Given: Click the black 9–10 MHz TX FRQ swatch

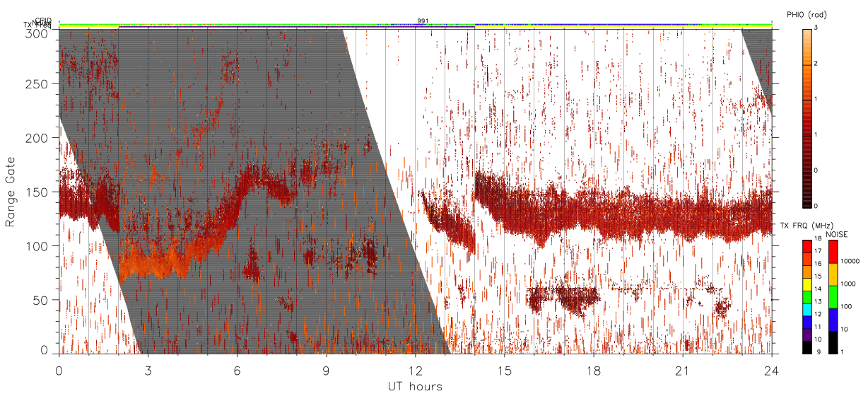Looking at the screenshot, I should point(807,347).
